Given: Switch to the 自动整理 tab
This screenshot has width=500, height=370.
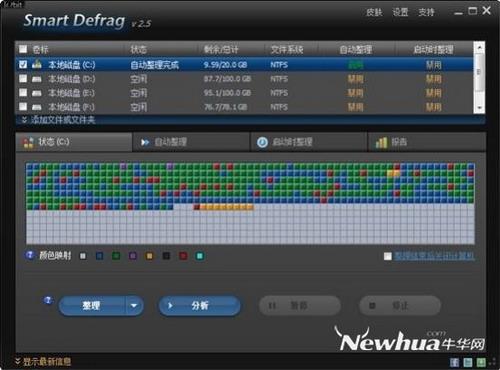Looking at the screenshot, I should pyautogui.click(x=191, y=142).
